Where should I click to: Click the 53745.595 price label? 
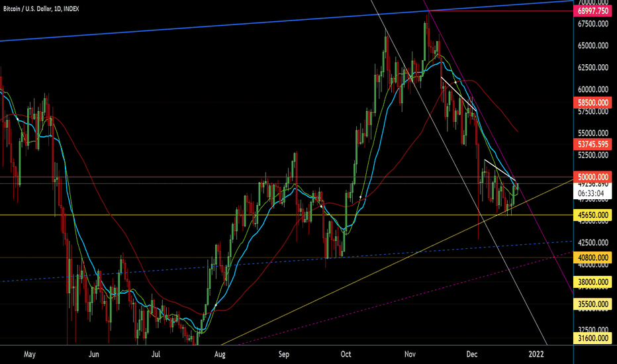click(x=593, y=144)
